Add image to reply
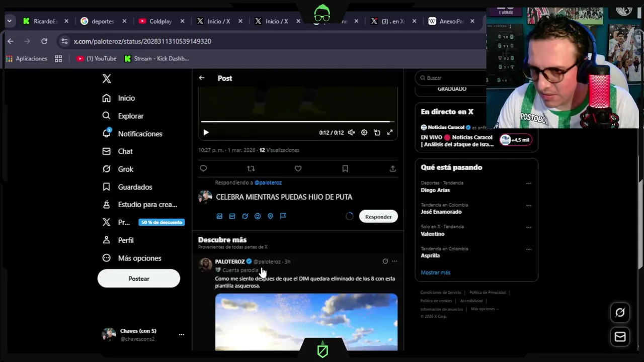The image size is (644, 362). pyautogui.click(x=219, y=216)
